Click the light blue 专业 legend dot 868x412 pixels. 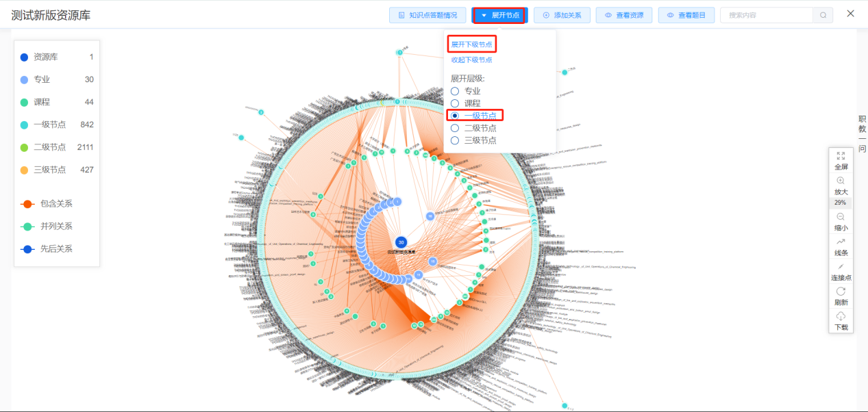pyautogui.click(x=24, y=80)
